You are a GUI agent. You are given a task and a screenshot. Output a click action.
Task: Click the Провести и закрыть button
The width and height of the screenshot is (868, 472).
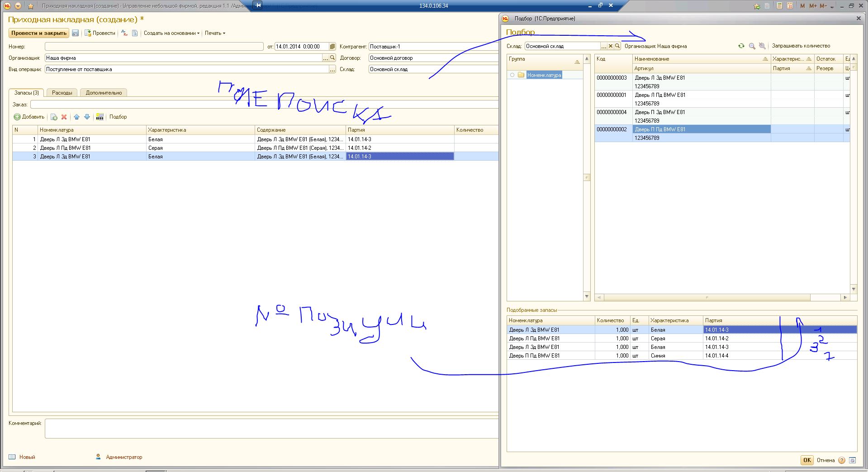point(39,33)
